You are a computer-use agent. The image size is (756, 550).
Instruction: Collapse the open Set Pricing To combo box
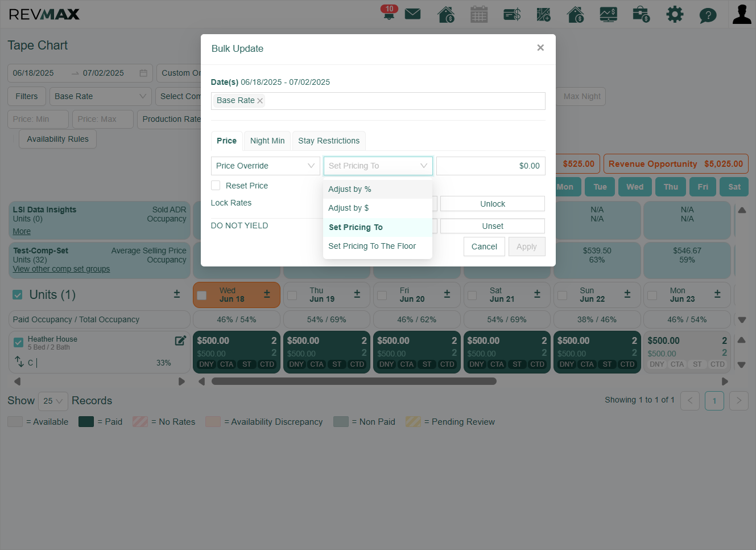378,166
